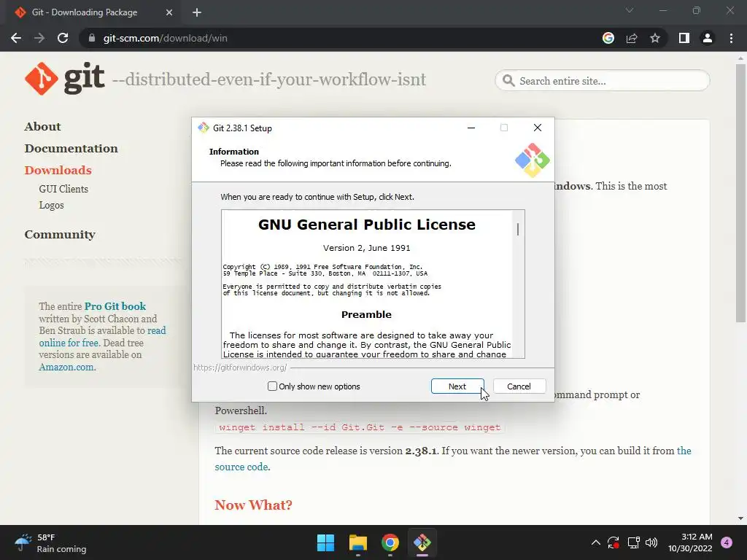Click the address bar URL
747x560 pixels.
pyautogui.click(x=165, y=38)
